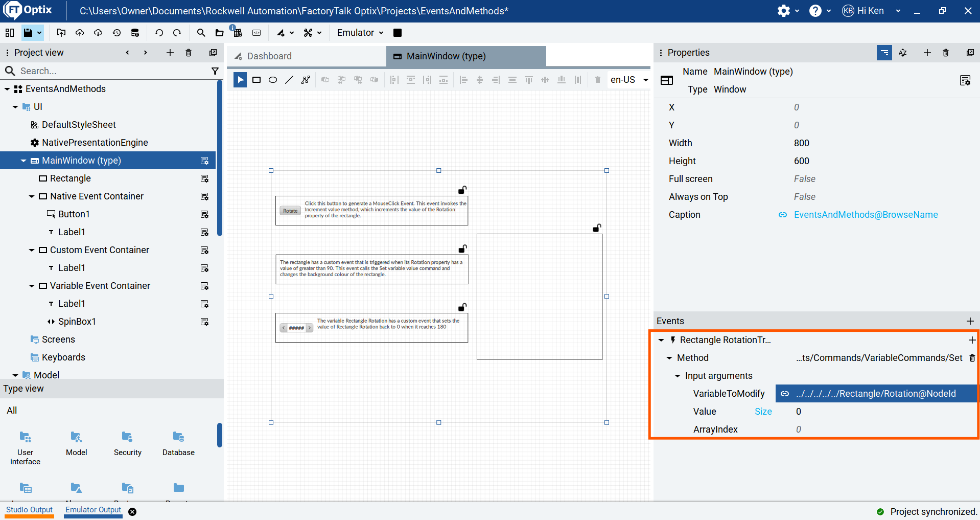
Task: Add a new node in Project view
Action: point(170,53)
